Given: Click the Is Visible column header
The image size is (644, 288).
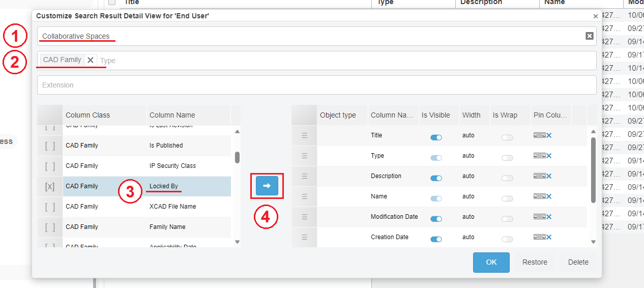Looking at the screenshot, I should 439,115.
